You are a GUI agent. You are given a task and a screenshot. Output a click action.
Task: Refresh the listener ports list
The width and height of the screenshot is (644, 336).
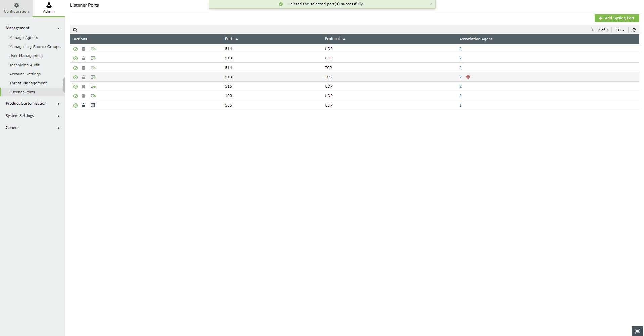[634, 30]
